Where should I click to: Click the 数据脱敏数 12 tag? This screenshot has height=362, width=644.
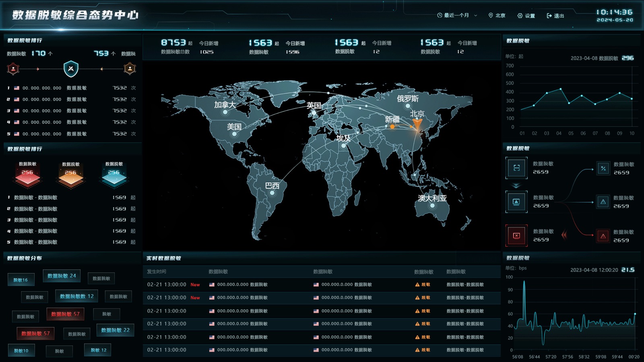coord(76,296)
